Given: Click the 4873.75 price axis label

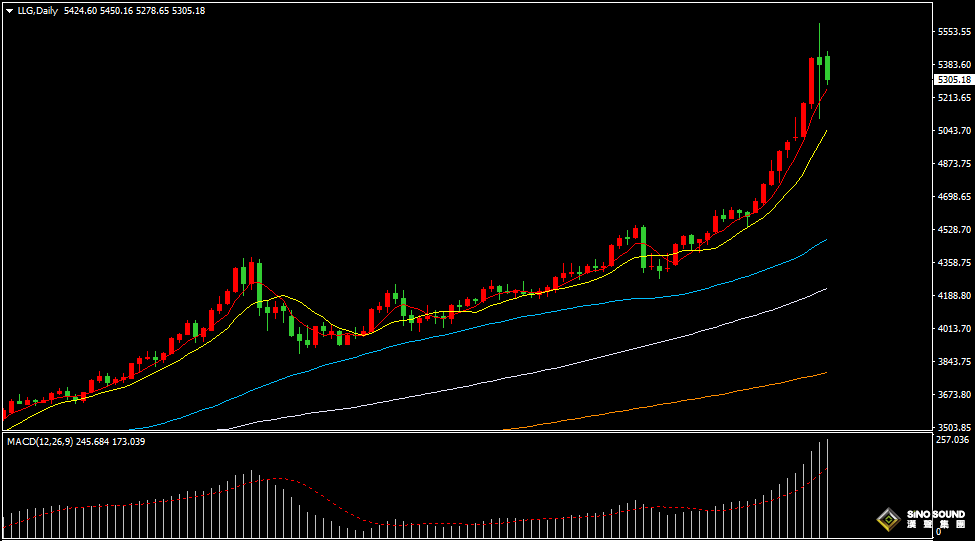Looking at the screenshot, I should point(954,164).
